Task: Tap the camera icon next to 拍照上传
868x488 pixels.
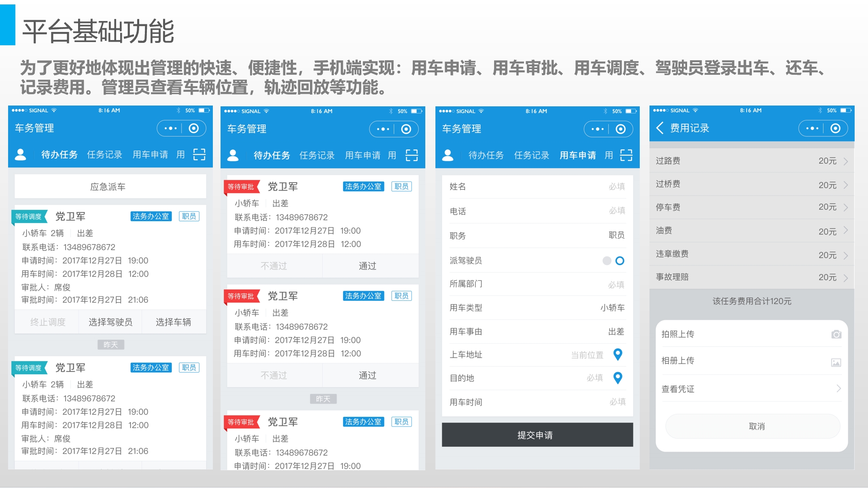Action: (836, 334)
